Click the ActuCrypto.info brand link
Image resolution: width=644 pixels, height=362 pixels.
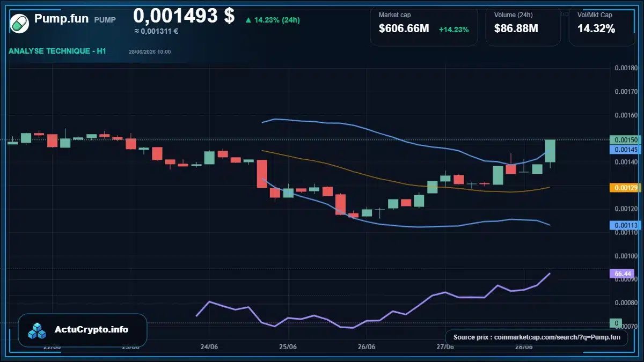click(91, 330)
